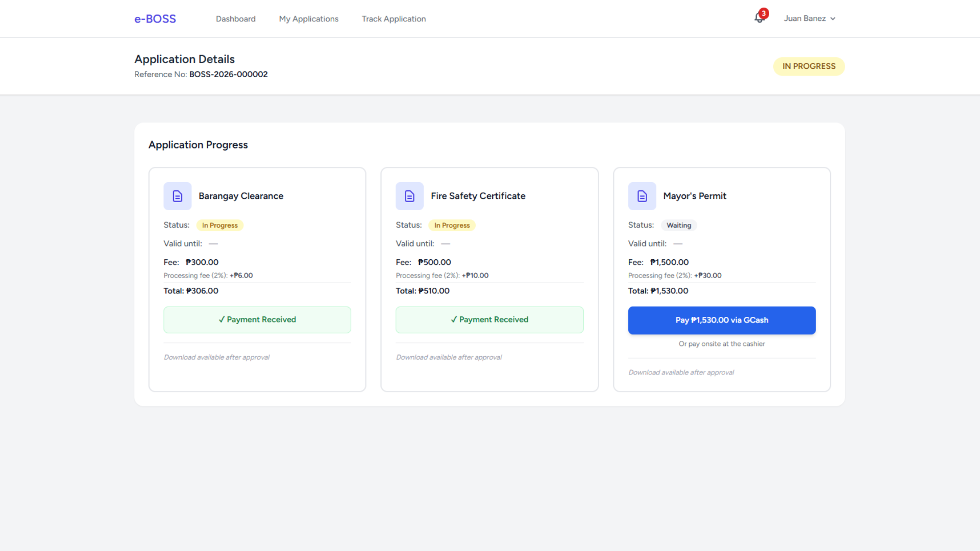The image size is (980, 551).
Task: Click the Fire Safety Certificate document icon
Action: 409,196
